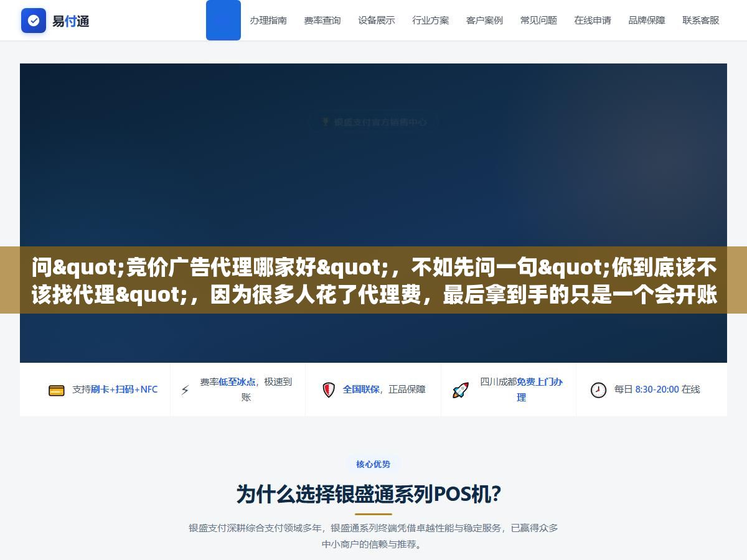This screenshot has width=747, height=560.
Task: Click 四川成都免费上门办理 text
Action: pyautogui.click(x=521, y=390)
